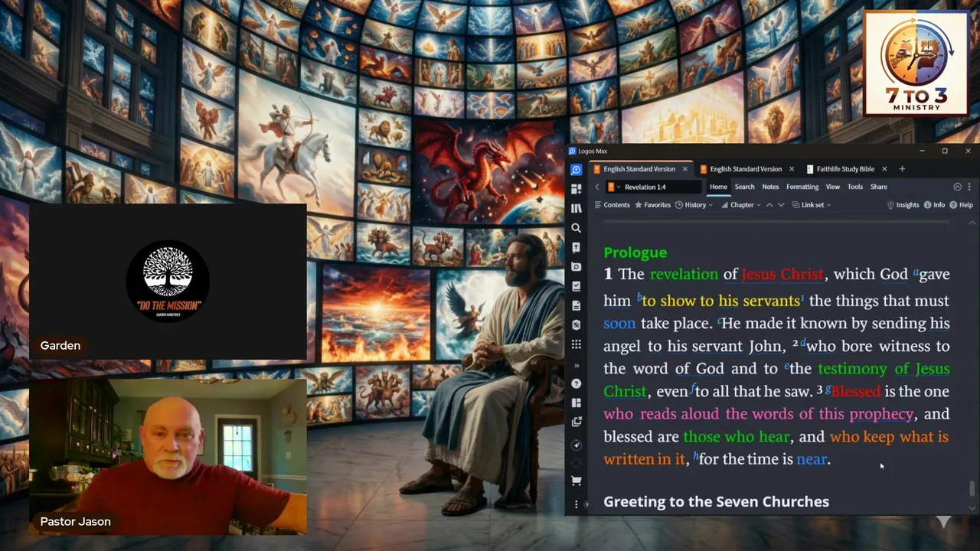Open the shield icon in sidebar

point(576,324)
